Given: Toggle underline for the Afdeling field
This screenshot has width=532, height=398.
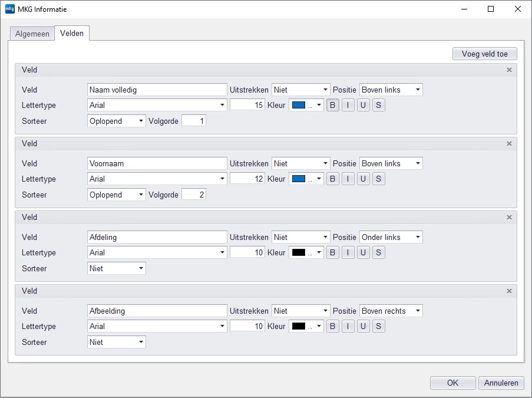Looking at the screenshot, I should click(364, 252).
